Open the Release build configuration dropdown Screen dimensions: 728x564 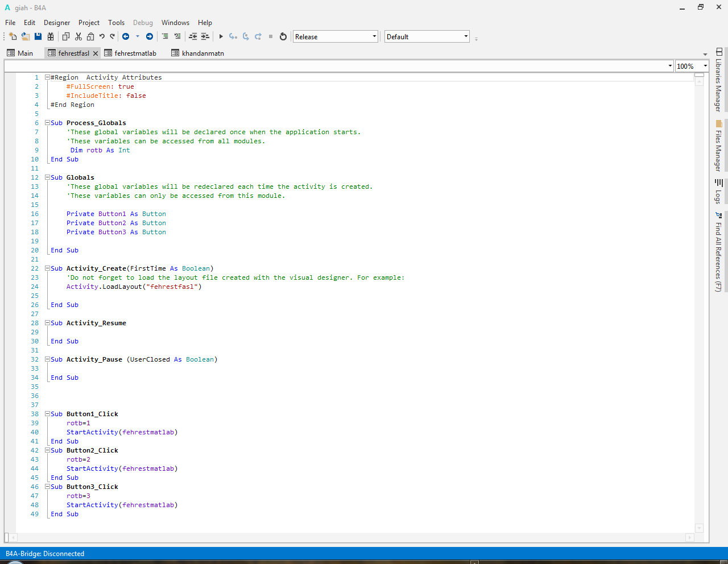(x=374, y=36)
